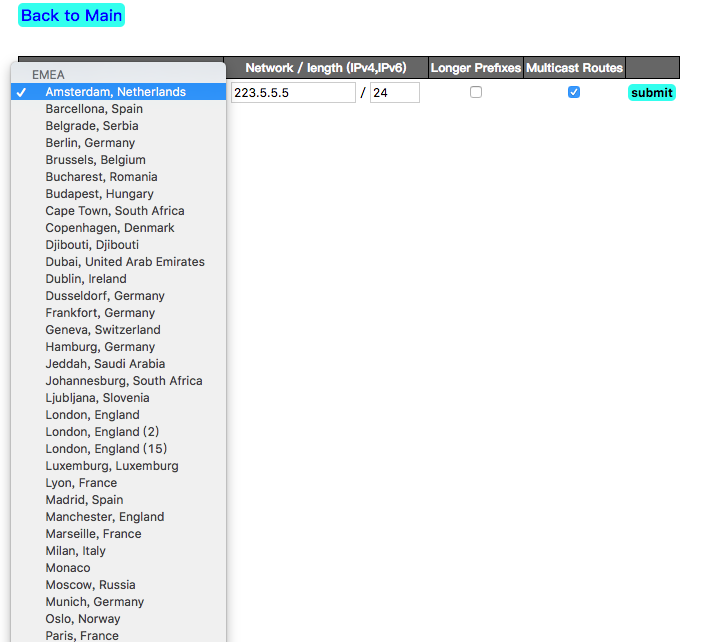Click the Back to Main link
The height and width of the screenshot is (642, 701).
[x=71, y=16]
